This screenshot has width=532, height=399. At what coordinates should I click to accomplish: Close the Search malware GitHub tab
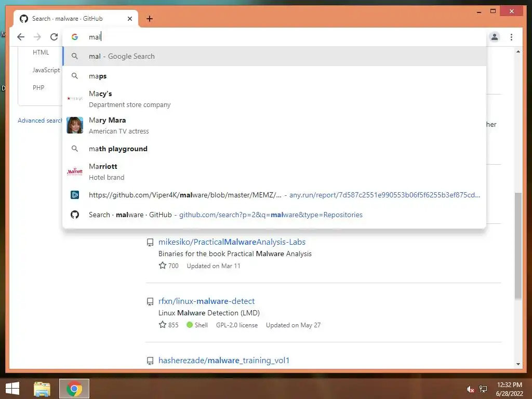coord(129,19)
